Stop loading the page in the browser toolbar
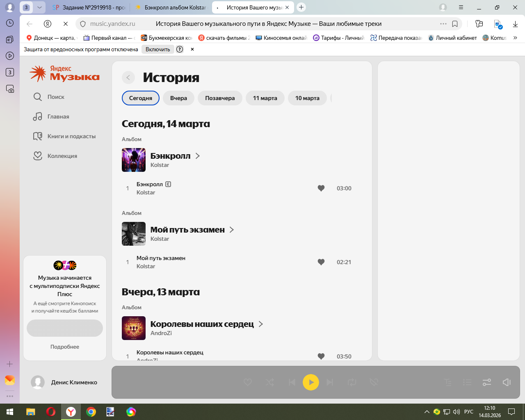The image size is (525, 420). point(66,24)
